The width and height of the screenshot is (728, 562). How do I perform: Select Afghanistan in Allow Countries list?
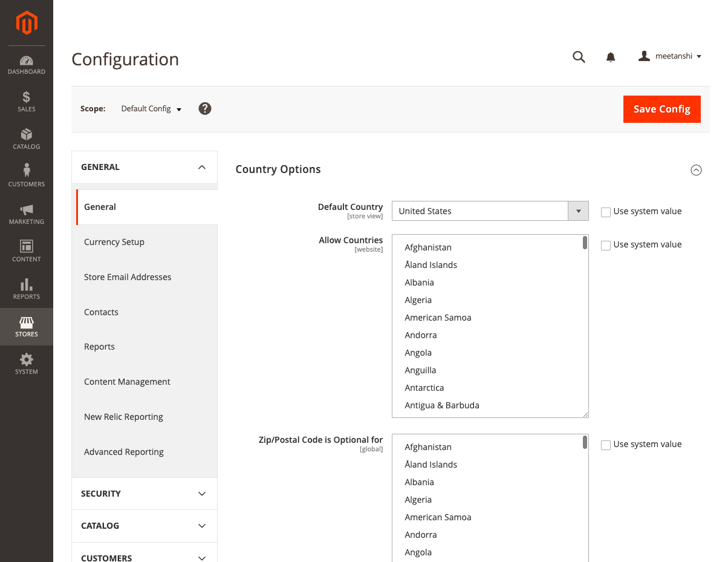pos(487,247)
